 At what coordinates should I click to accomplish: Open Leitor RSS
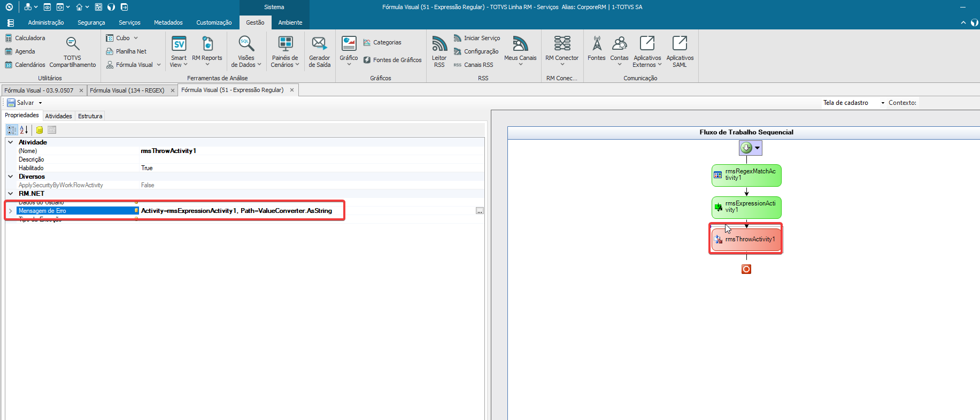point(439,52)
